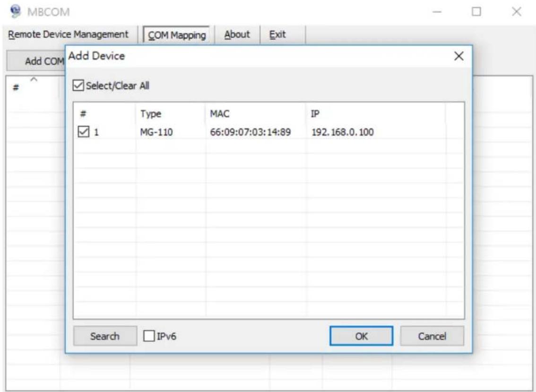Click the Search button
Viewport: 536px width, 392px height.
coord(105,336)
